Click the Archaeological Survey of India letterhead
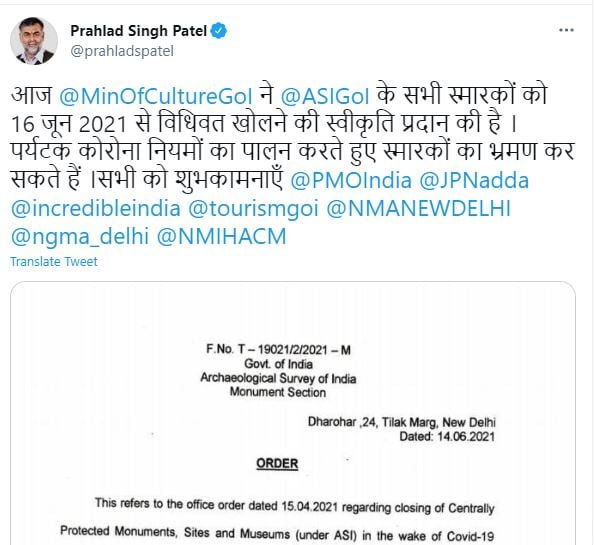Viewport: 595px width, 545px height. [x=278, y=378]
